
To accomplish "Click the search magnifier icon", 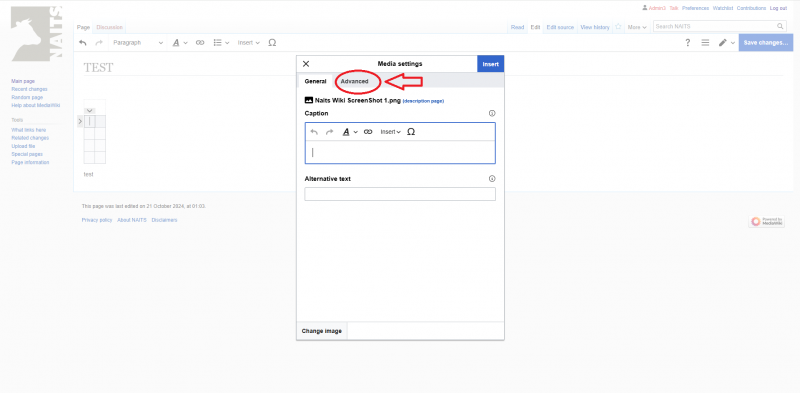I will click(781, 26).
